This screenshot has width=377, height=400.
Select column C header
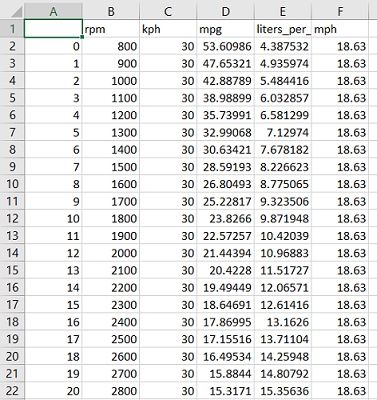(x=168, y=12)
